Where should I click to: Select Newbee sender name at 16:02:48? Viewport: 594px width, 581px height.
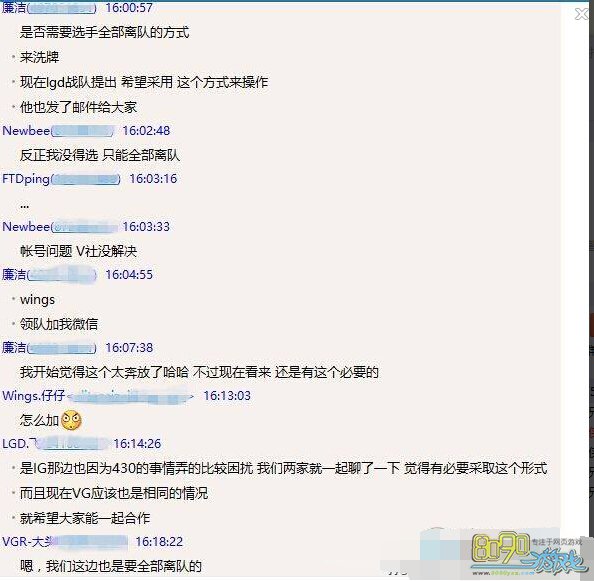26,131
